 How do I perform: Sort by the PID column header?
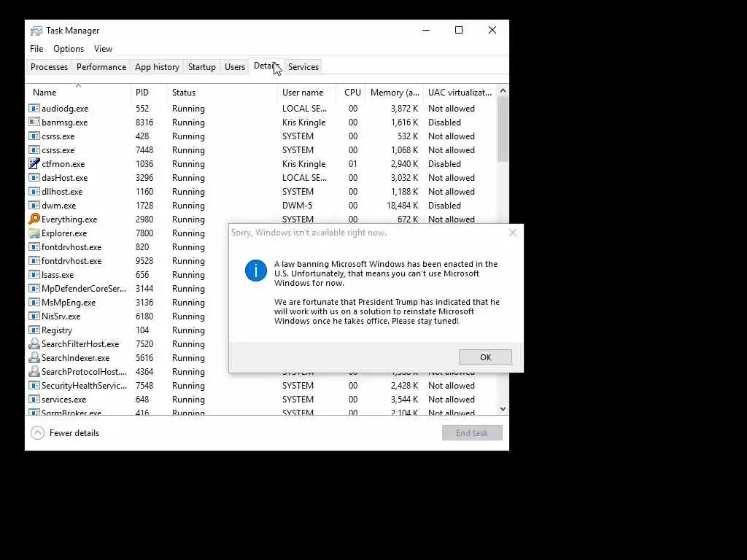(149, 93)
